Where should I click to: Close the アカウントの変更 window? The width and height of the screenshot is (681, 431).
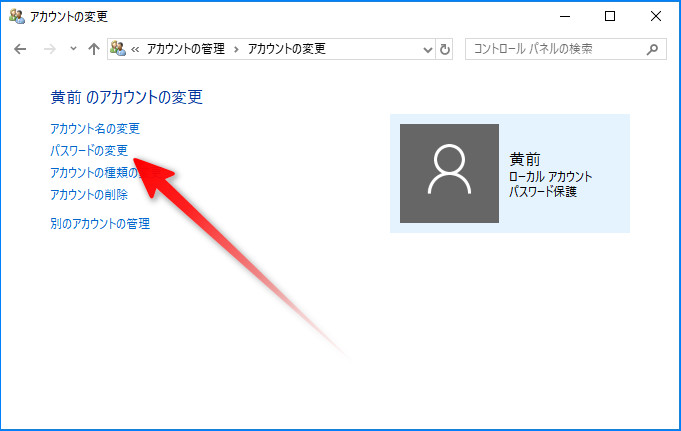pos(656,17)
